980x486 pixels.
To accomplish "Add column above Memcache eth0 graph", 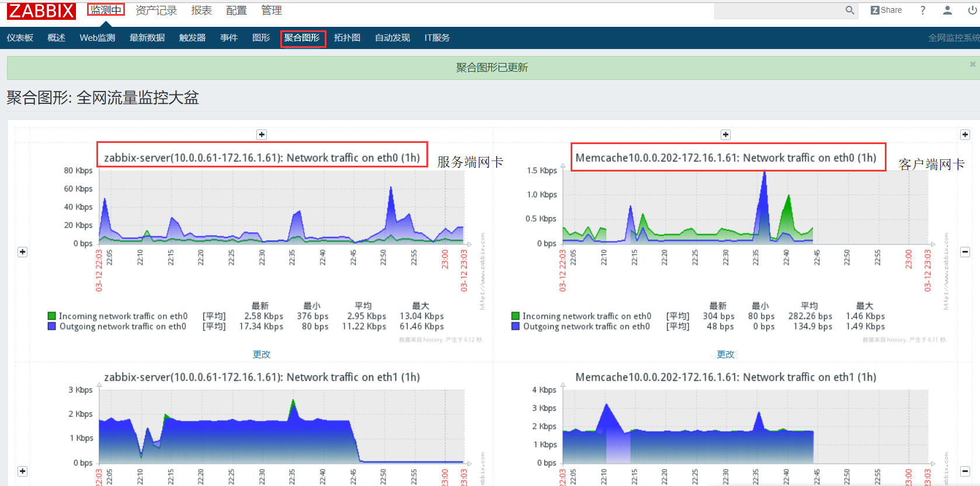I will click(725, 135).
